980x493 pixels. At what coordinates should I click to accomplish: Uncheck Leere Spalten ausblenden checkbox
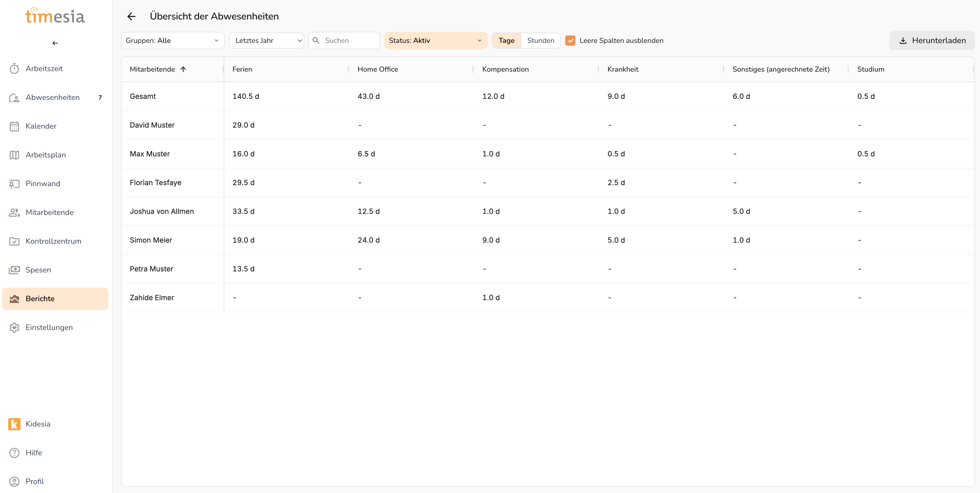click(570, 41)
